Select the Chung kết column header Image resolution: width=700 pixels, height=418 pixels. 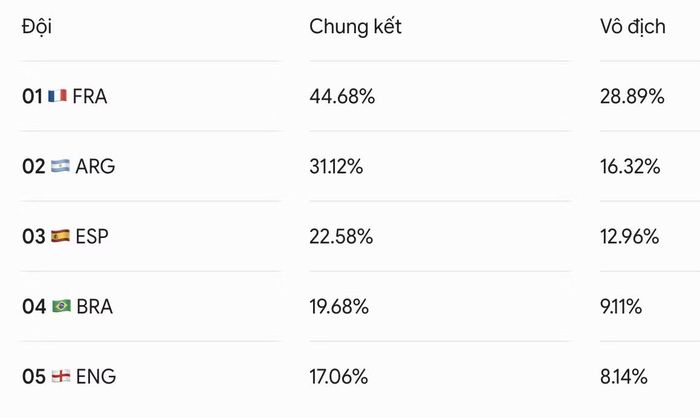tap(355, 27)
